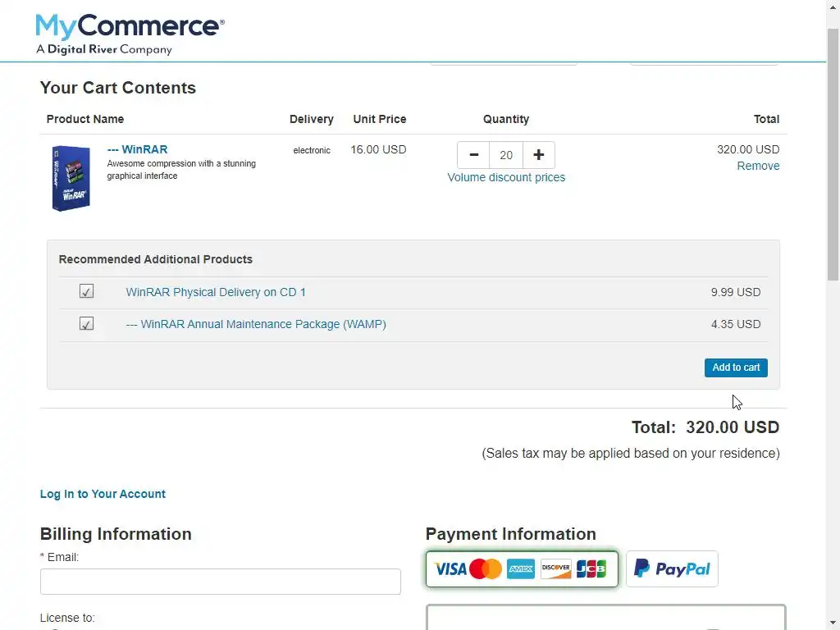Click the WinRAR product box image
This screenshot has width=840, height=630.
(x=71, y=178)
